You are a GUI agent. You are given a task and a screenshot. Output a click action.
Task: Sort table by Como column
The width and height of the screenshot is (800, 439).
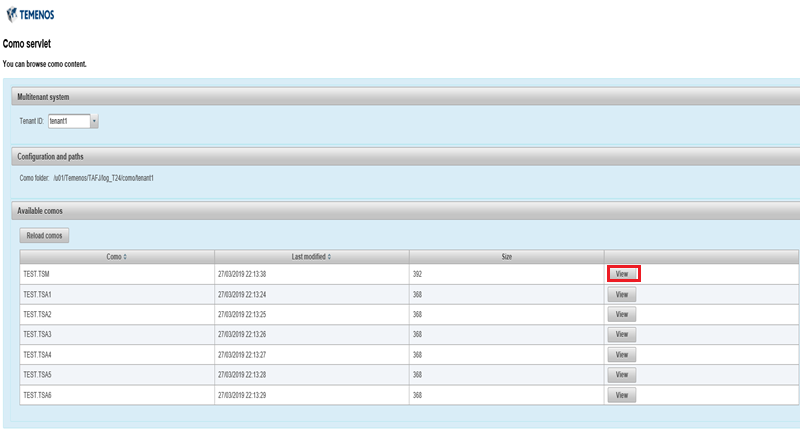coord(116,257)
